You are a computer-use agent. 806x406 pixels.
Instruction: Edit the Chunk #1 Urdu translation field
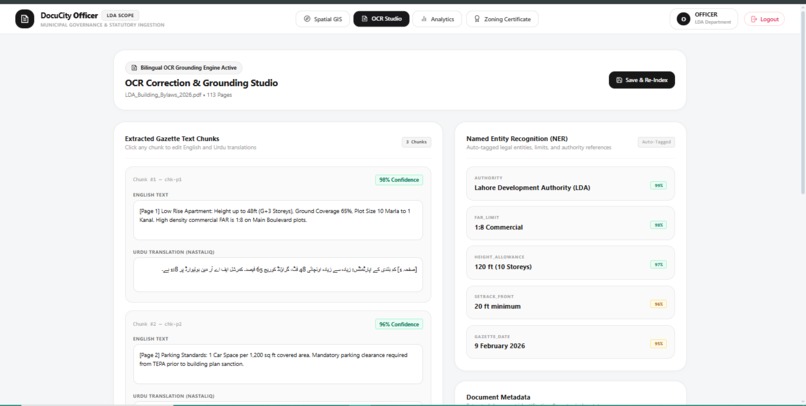[278, 274]
